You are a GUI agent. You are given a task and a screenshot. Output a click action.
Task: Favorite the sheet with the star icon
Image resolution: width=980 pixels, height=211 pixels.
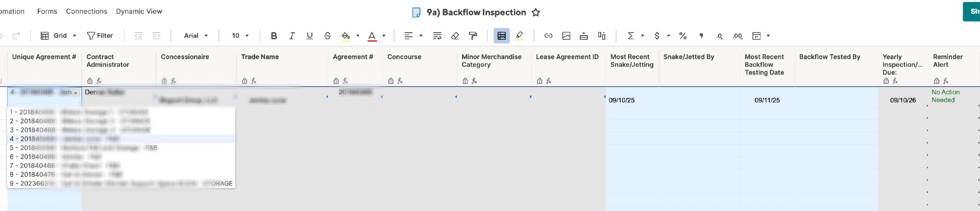536,12
